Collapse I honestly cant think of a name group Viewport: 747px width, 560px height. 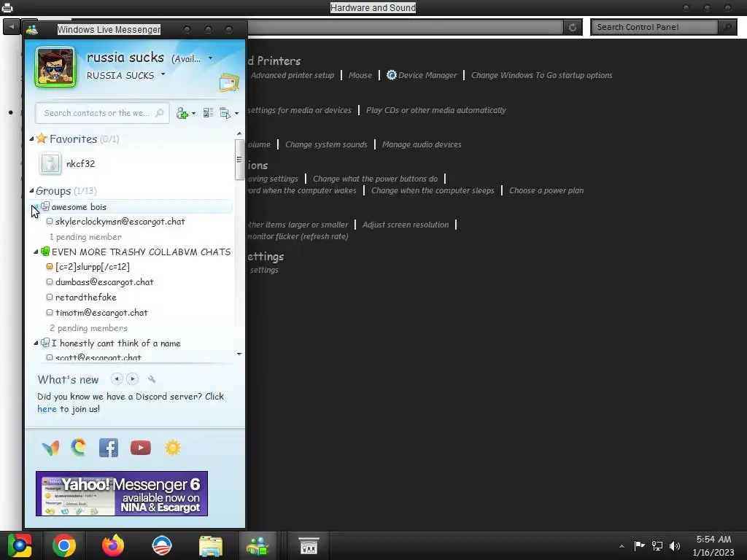pyautogui.click(x=36, y=343)
